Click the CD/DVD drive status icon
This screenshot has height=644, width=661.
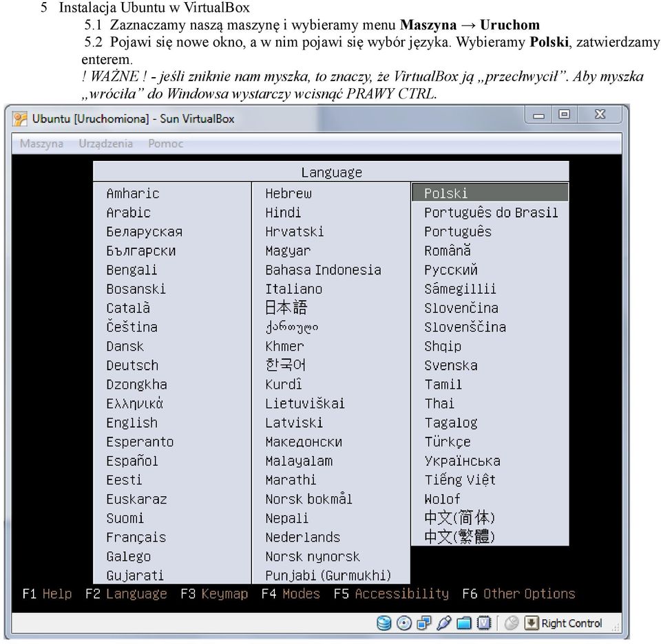(404, 623)
